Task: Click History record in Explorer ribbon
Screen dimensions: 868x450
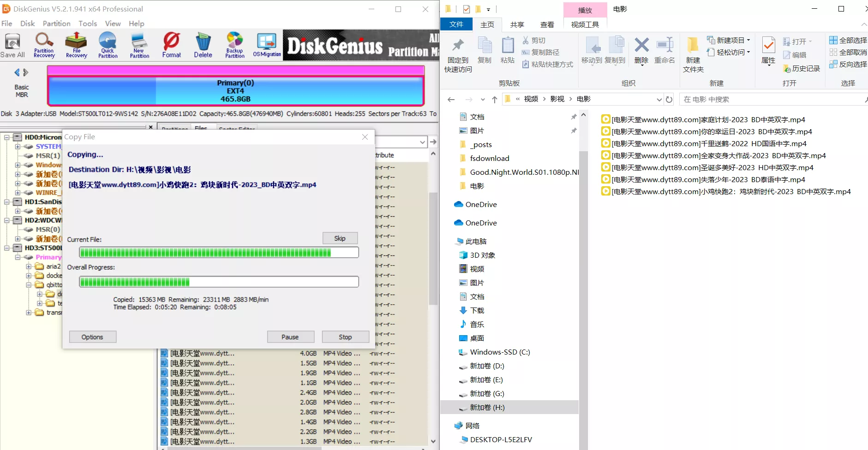Action: pos(802,68)
